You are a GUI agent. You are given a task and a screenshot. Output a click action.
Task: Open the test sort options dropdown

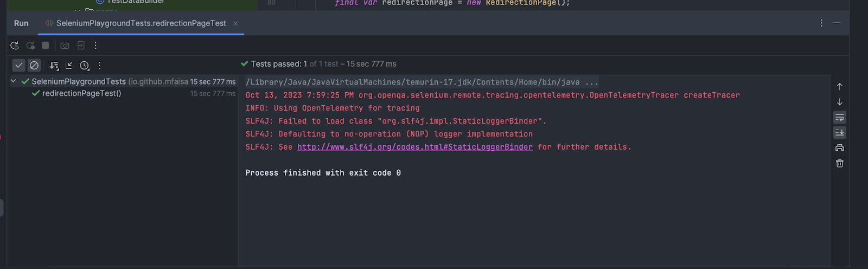click(54, 66)
